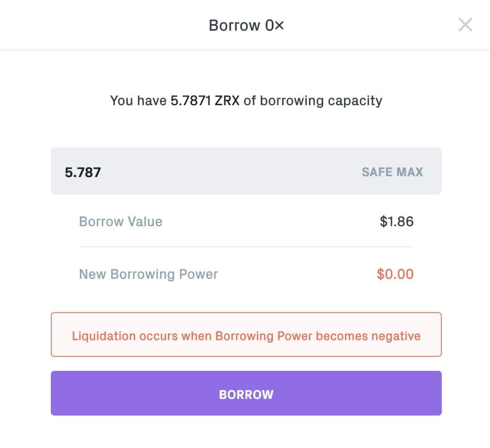This screenshot has width=490, height=448.
Task: Click the Borrow 0x dialog title
Action: [246, 25]
